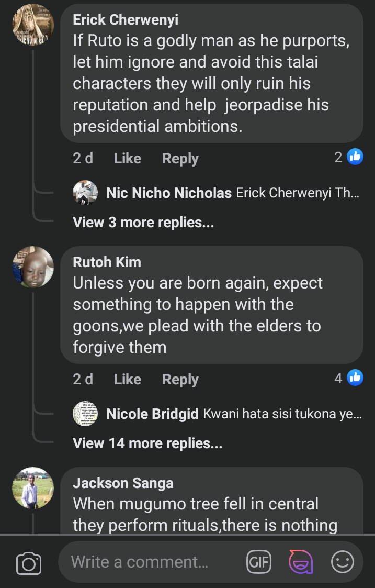
Task: Open Jackson Sanga's profile picture
Action: click(x=33, y=488)
